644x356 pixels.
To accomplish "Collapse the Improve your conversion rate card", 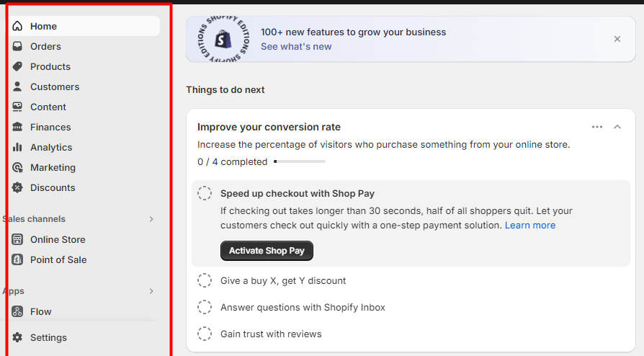I will click(617, 127).
